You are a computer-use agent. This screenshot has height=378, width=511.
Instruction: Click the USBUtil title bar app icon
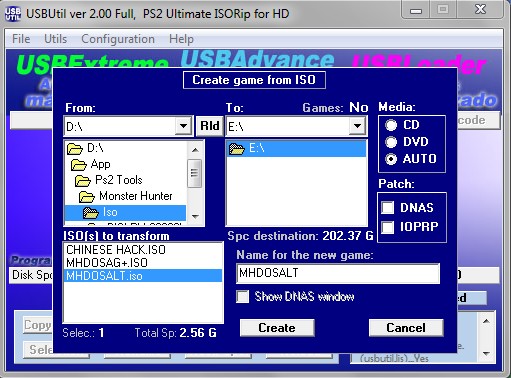pyautogui.click(x=13, y=13)
